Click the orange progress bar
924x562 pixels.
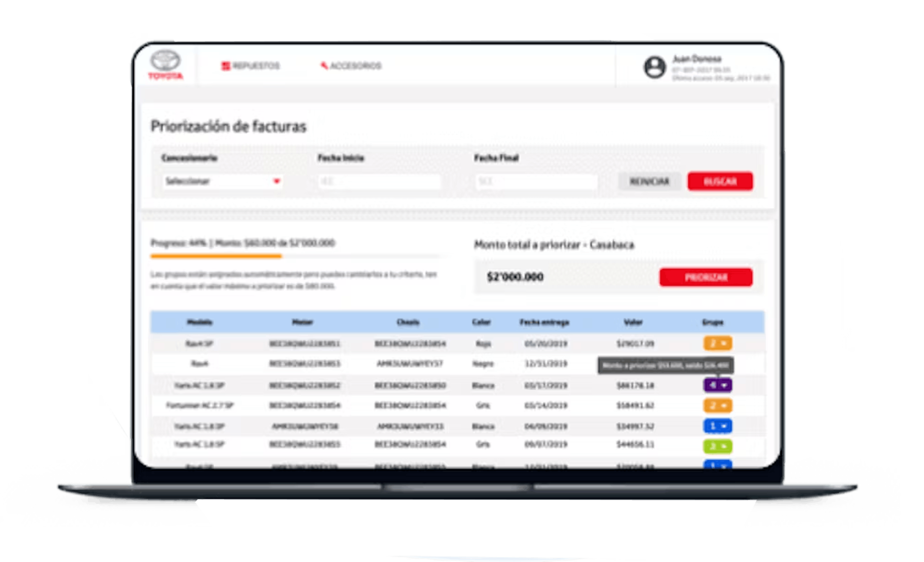pyautogui.click(x=216, y=256)
